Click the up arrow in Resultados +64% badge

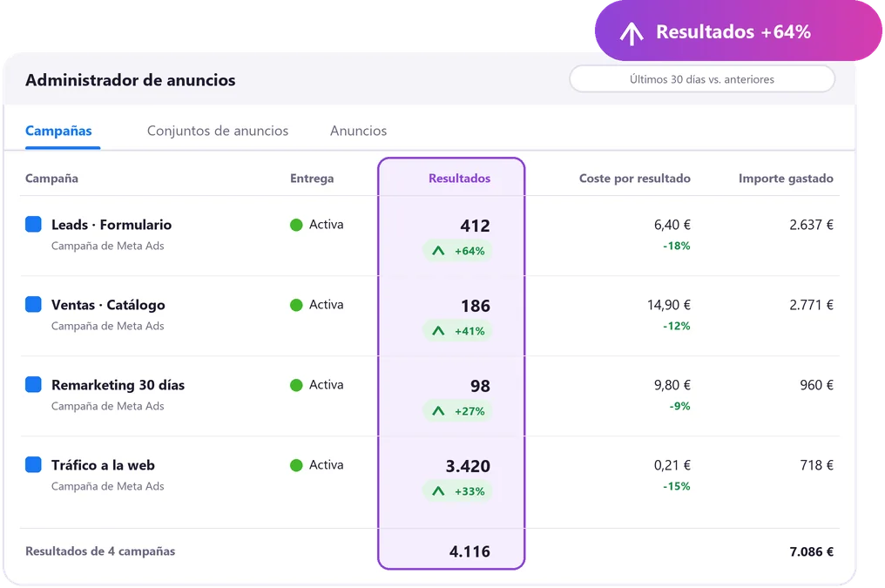click(632, 33)
